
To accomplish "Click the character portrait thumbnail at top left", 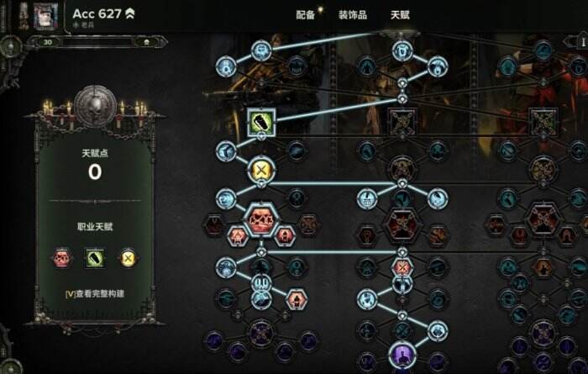I will click(45, 16).
